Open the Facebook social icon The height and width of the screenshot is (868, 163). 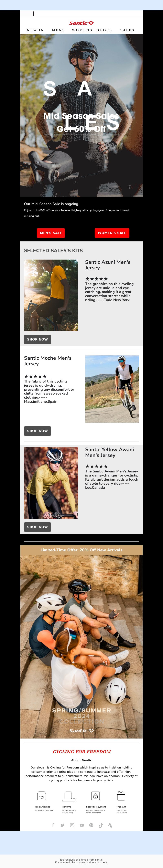click(x=53, y=825)
